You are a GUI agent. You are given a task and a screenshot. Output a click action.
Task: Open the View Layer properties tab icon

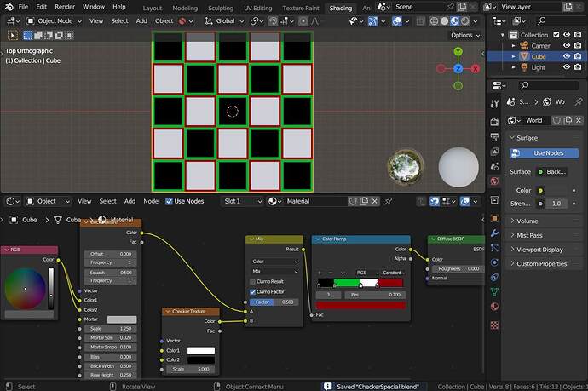[494, 152]
